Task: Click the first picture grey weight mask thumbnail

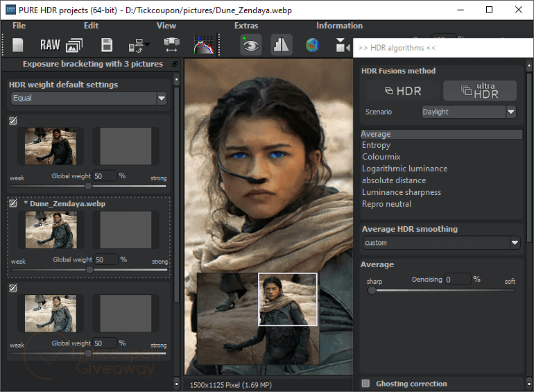Action: (x=126, y=146)
